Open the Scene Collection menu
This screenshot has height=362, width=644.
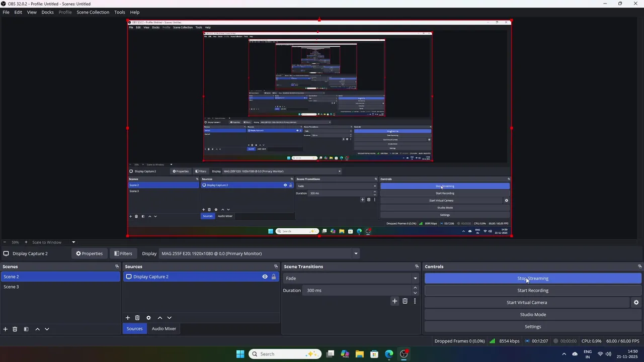pos(93,12)
